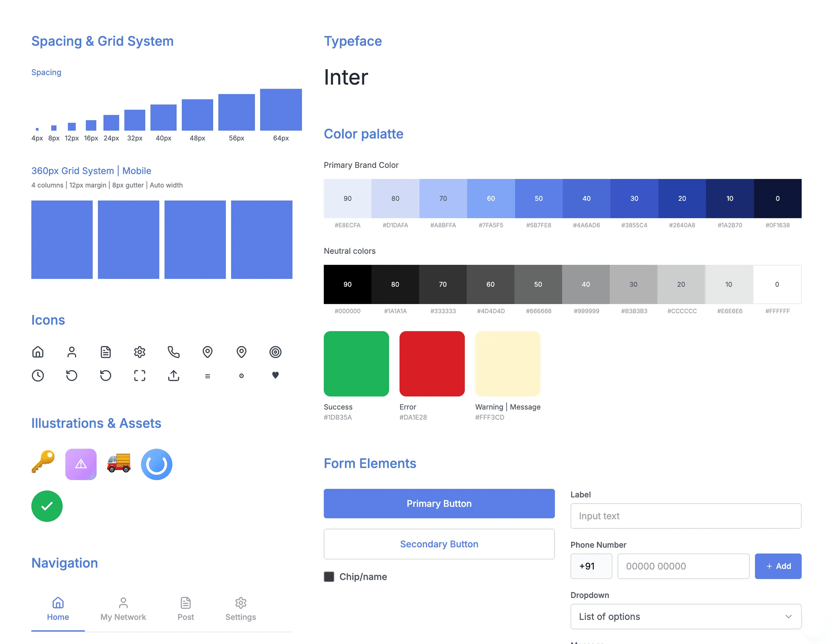Open the +91 country code selector
Viewport: 833px width, 644px height.
click(x=591, y=566)
